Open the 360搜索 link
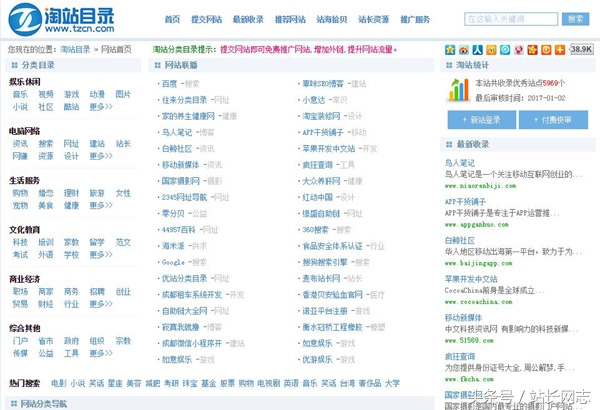The height and width of the screenshot is (410, 600). [315, 230]
